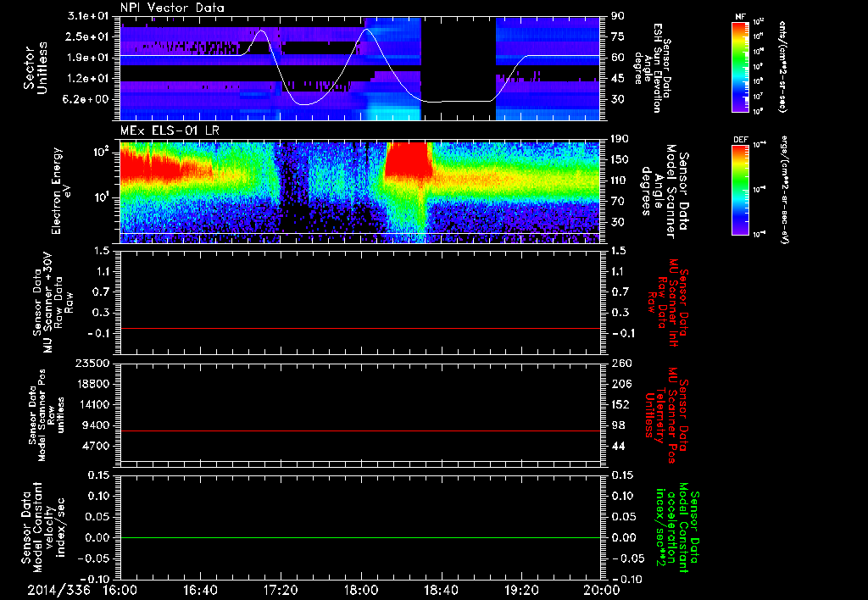The width and height of the screenshot is (868, 600).
Task: Click the Sector Unitless axis title
Action: click(x=36, y=68)
